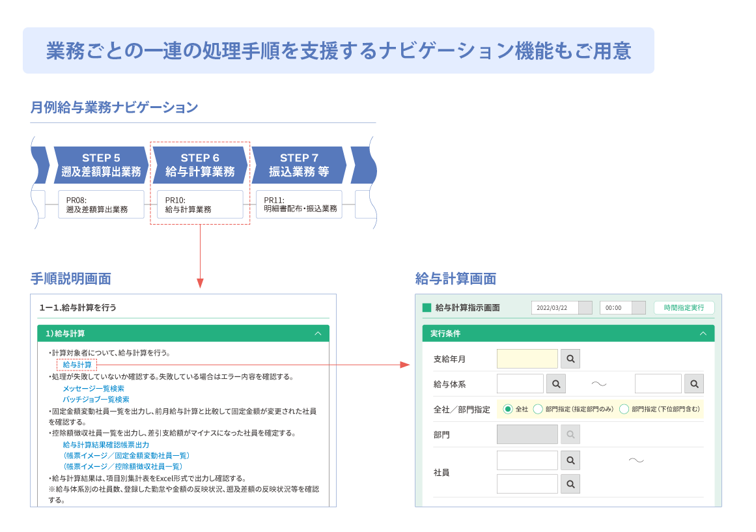Click the greyed search icon beside 部門

coord(570,434)
